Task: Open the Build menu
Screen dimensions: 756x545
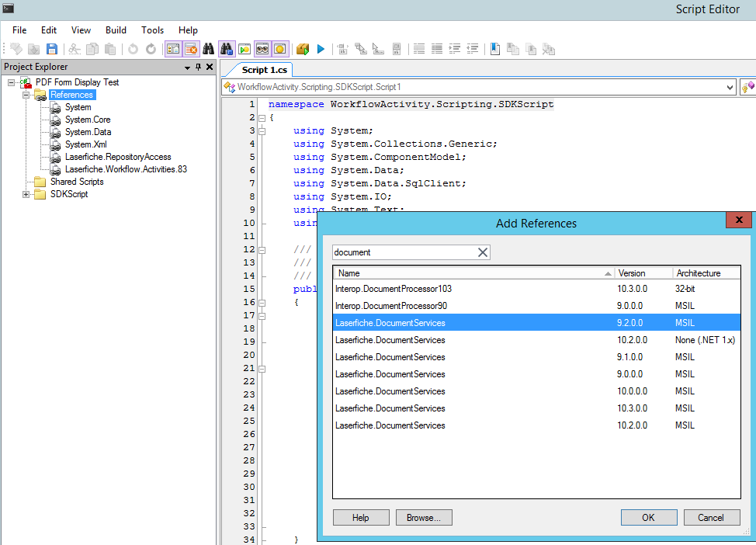Action: pos(116,30)
